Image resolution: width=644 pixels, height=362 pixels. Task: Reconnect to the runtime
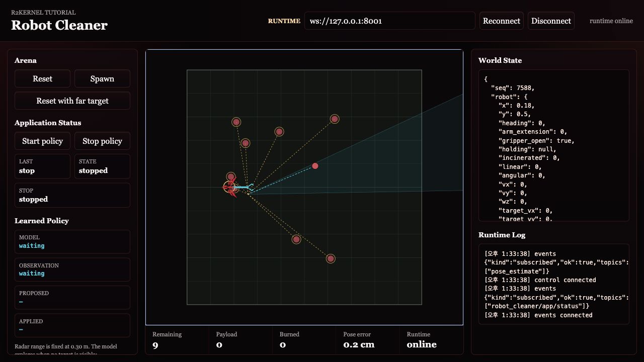tap(502, 21)
